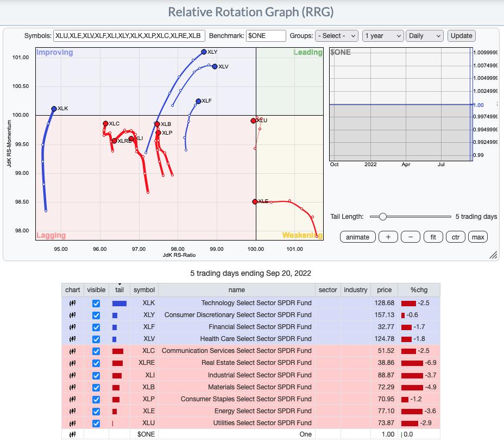Uncheck visibility for XLY
Image resolution: width=504 pixels, height=442 pixels.
tap(96, 315)
